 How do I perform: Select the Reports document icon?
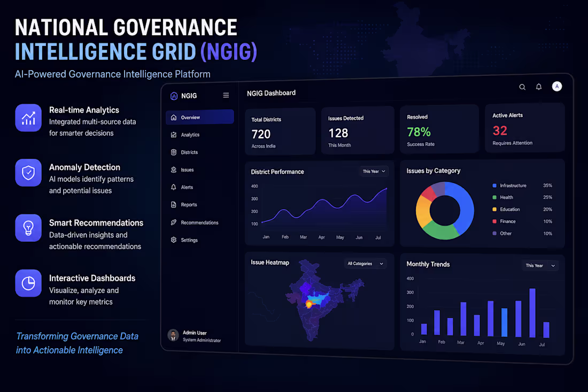tap(174, 204)
